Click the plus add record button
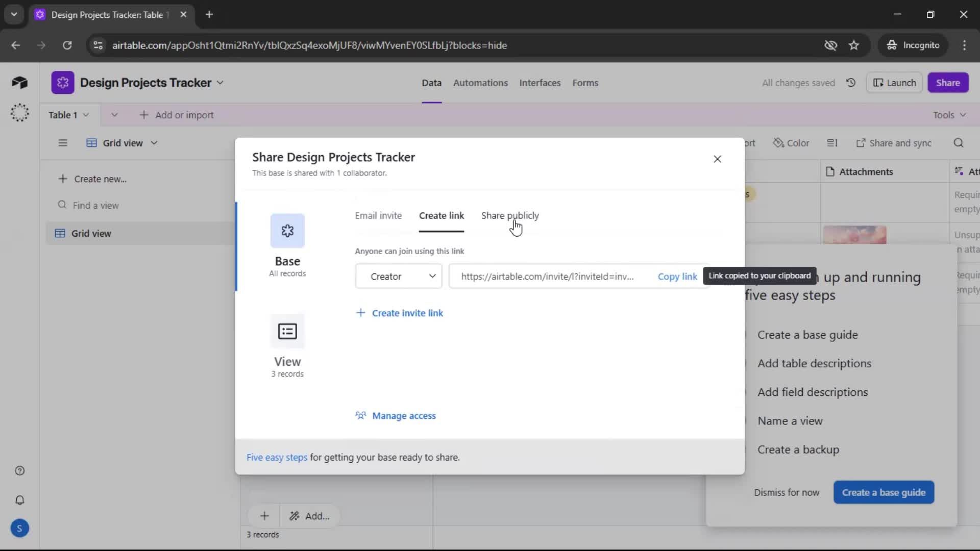The image size is (980, 551). click(264, 516)
